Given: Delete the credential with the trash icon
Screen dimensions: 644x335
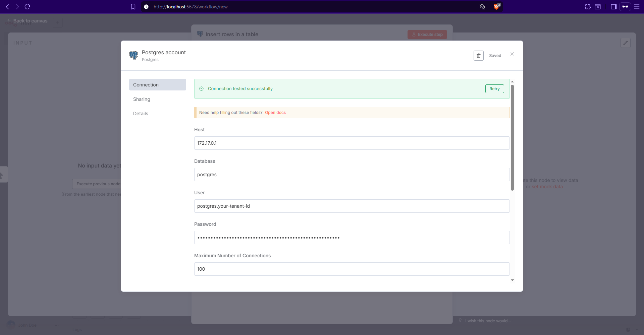Looking at the screenshot, I should coord(479,56).
